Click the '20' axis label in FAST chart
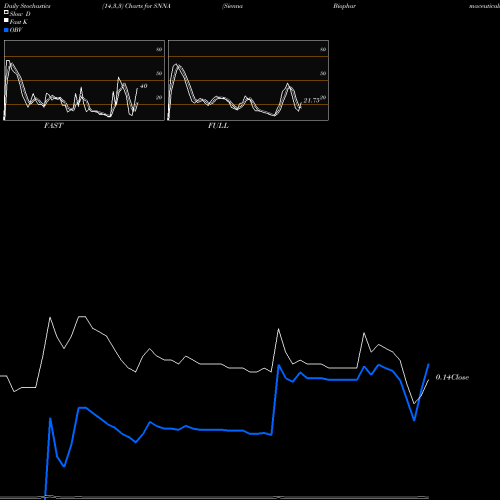This screenshot has height=500, width=500. tap(159, 97)
